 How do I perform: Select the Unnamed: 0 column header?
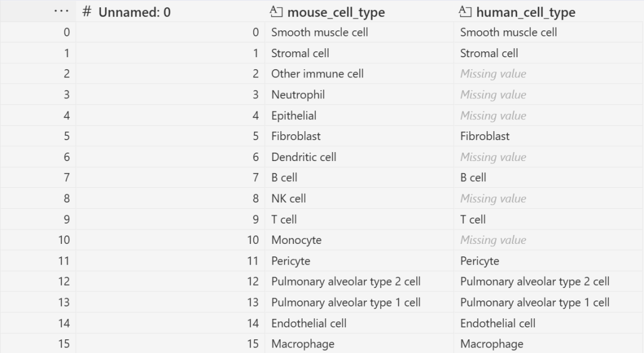pyautogui.click(x=134, y=12)
